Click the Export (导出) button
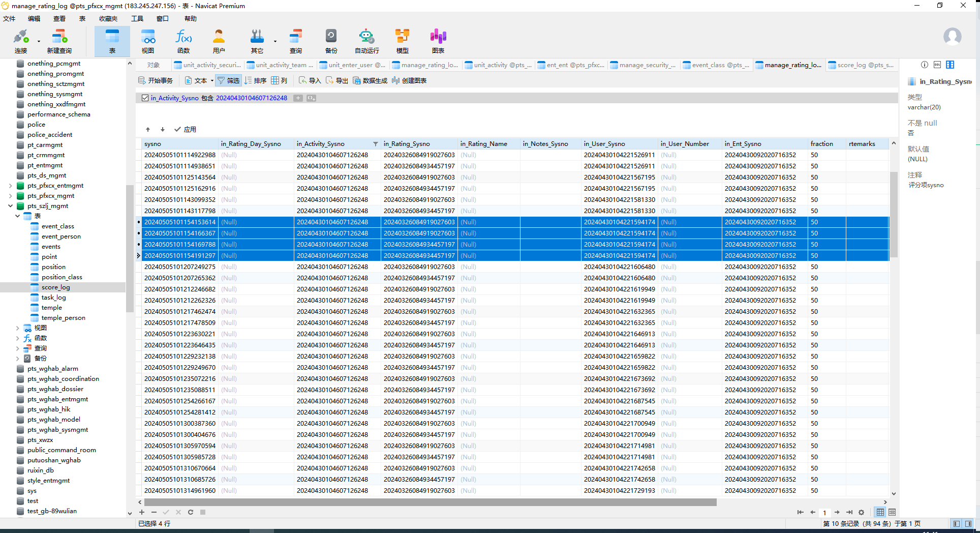980x533 pixels. pos(337,80)
